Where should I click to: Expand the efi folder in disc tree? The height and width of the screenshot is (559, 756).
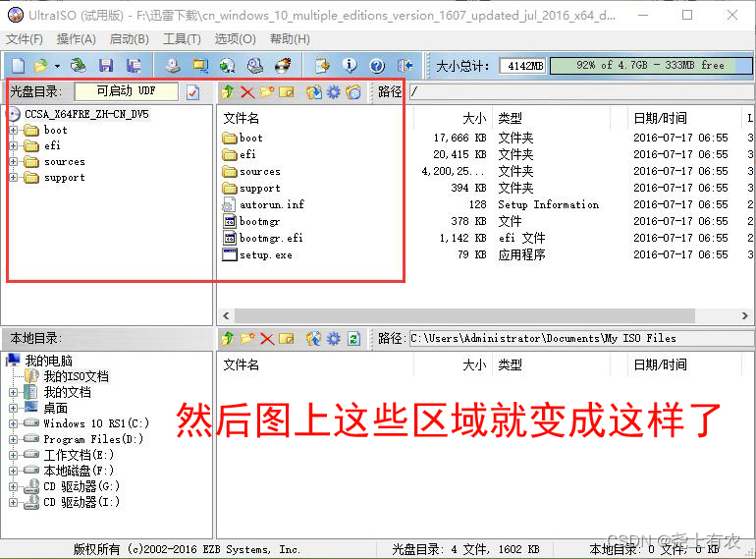[x=14, y=145]
